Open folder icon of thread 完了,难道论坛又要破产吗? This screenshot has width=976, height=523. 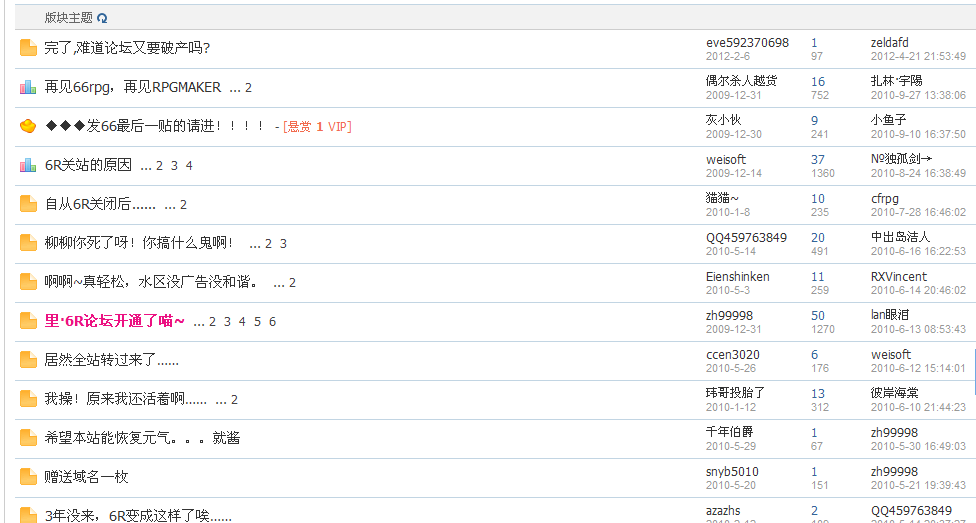tap(28, 48)
